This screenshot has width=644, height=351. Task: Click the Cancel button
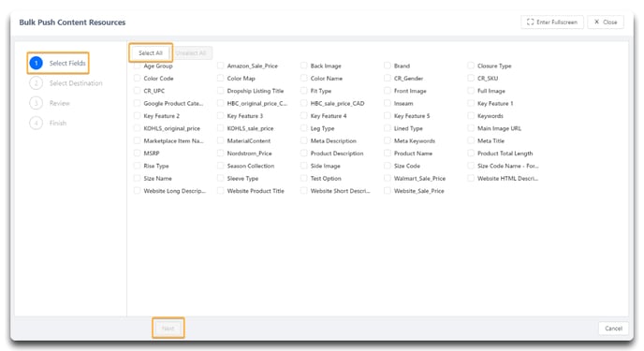coord(613,328)
